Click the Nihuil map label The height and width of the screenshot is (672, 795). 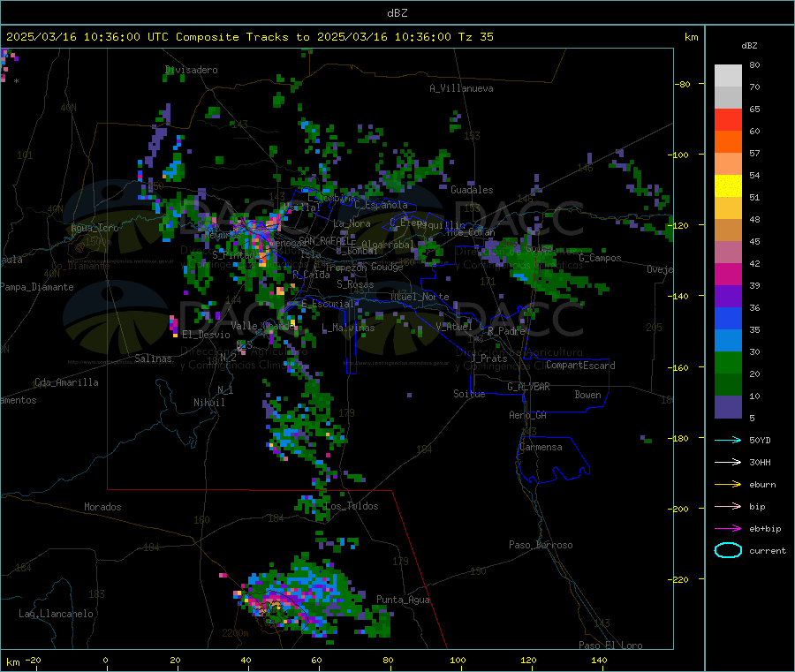[x=208, y=403]
